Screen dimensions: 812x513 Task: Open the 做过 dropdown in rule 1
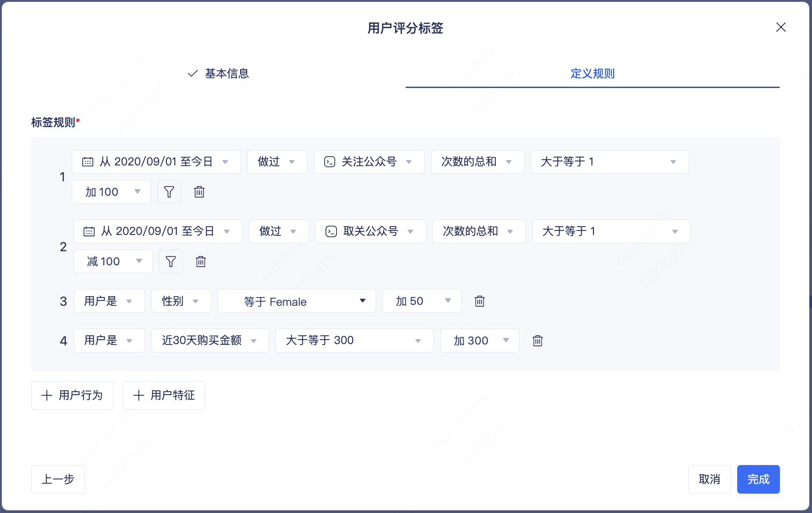coord(277,162)
